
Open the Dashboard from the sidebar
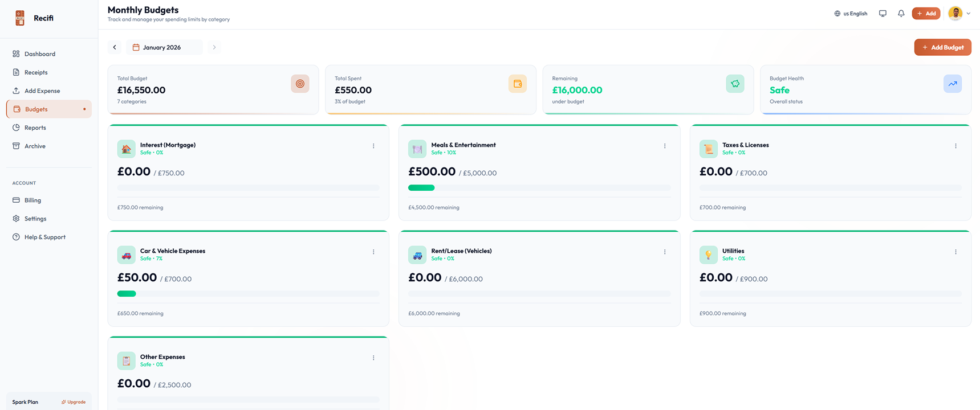coord(40,54)
